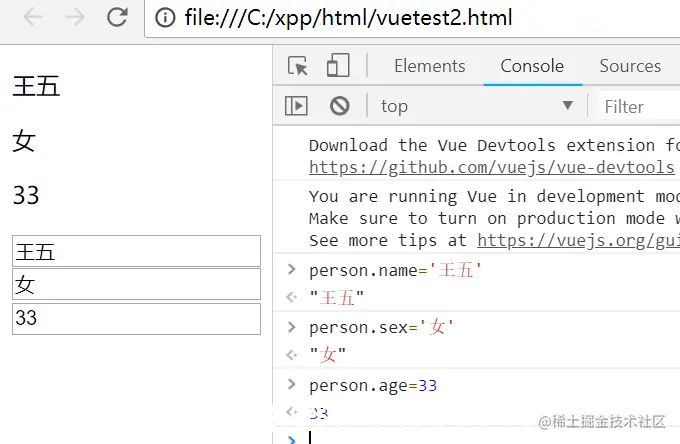Screen dimensions: 680x444
Task: Open the vuejs.org guide link
Action: (579, 240)
